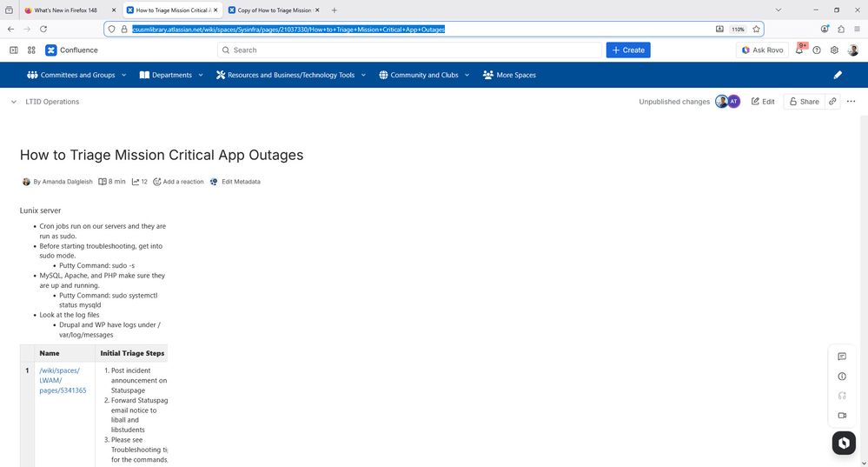This screenshot has height=467, width=868.
Task: Click the install app icon in the address bar
Action: (x=719, y=29)
